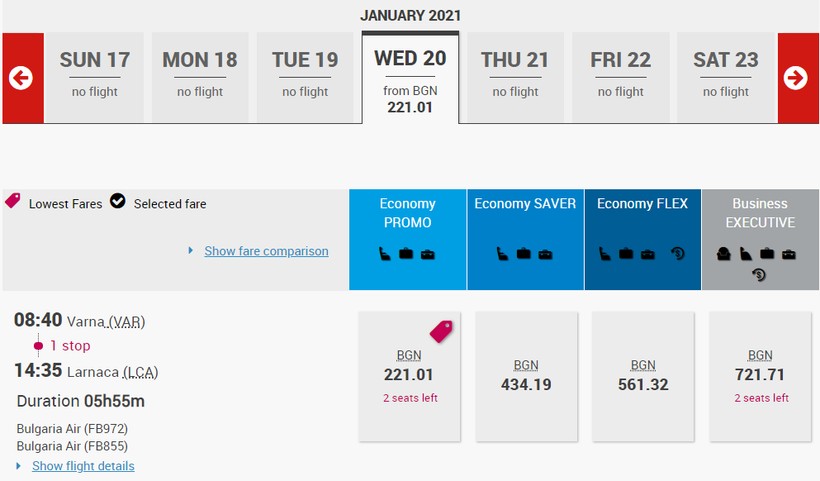This screenshot has height=481, width=820.
Task: Click the Larnaca (LCA) airport code
Action: tap(140, 373)
